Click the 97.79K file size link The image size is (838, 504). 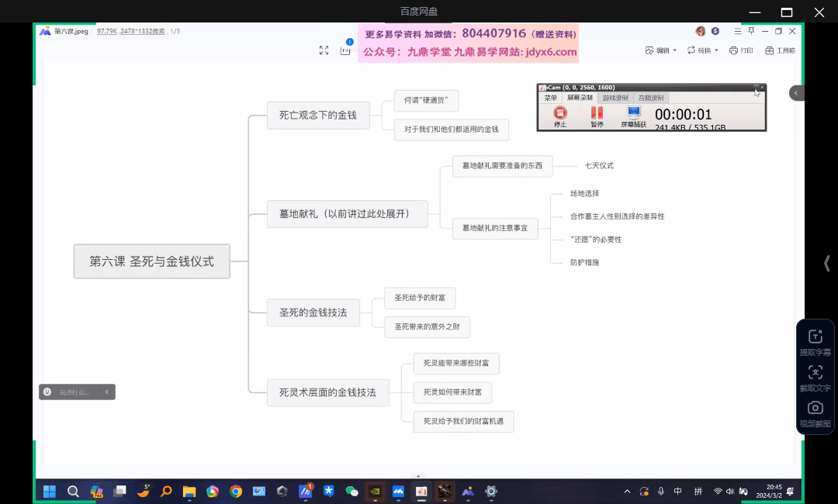coord(106,31)
